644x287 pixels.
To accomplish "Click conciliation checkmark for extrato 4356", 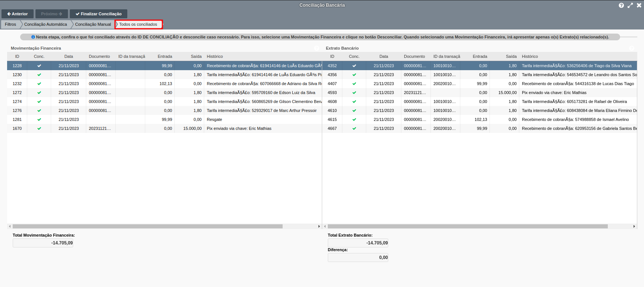I will [354, 75].
